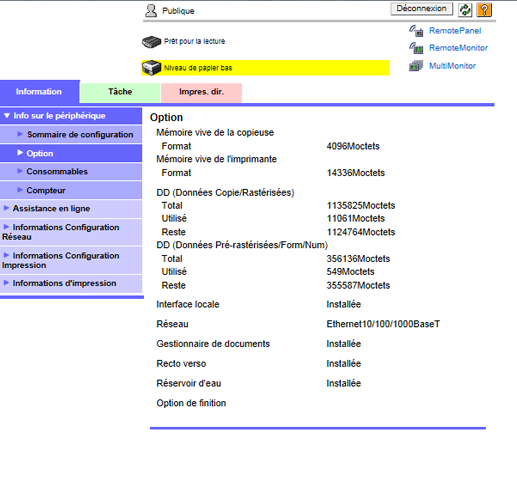Click the 4096Moctets value
Viewport: 517px width, 490px height.
coord(353,146)
